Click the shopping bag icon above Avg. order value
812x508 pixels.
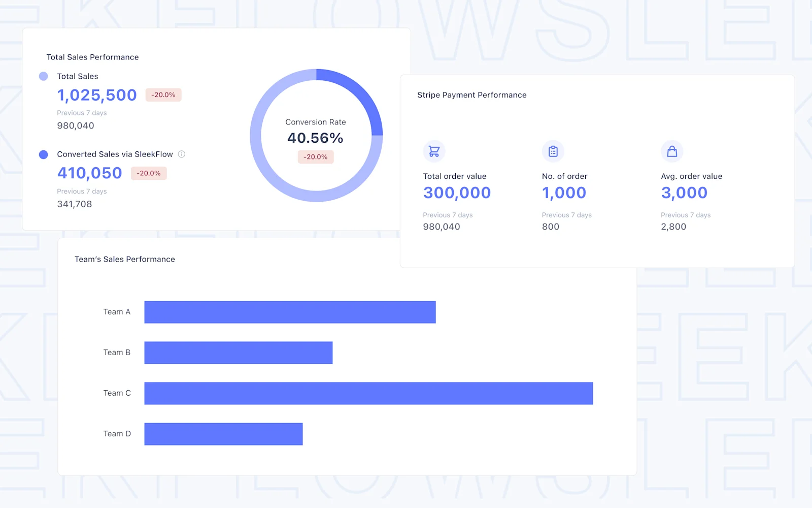672,151
